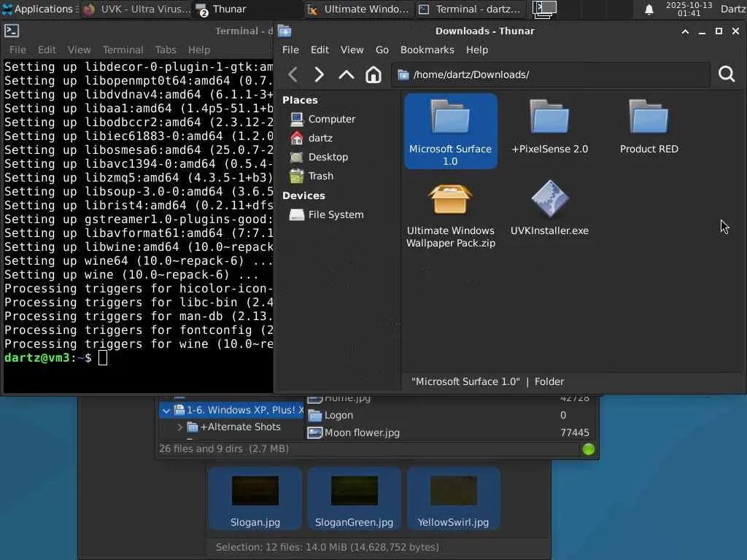
Task: Click the Devices heading in Thunar sidebar
Action: coord(303,195)
